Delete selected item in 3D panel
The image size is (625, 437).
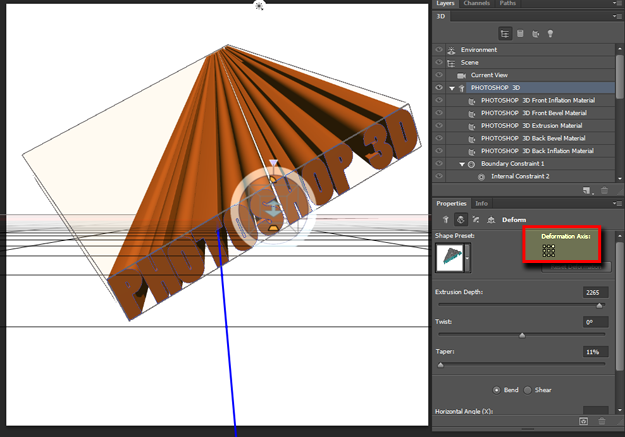(602, 190)
